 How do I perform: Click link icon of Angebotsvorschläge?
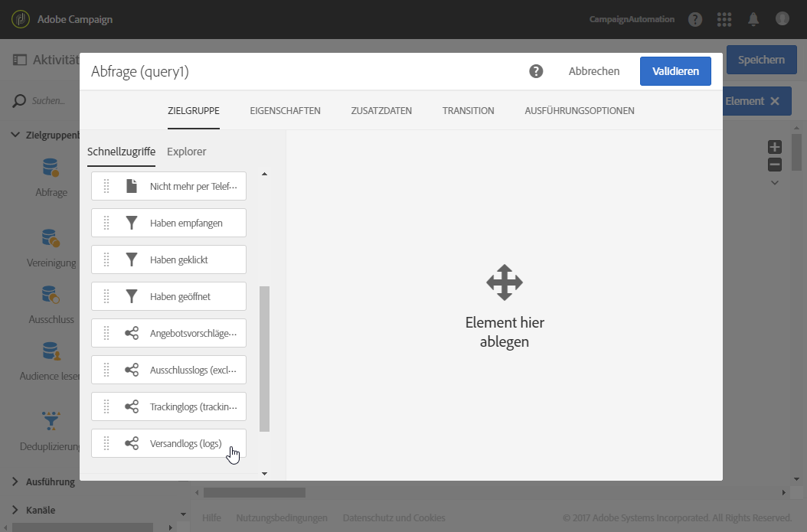pos(132,334)
